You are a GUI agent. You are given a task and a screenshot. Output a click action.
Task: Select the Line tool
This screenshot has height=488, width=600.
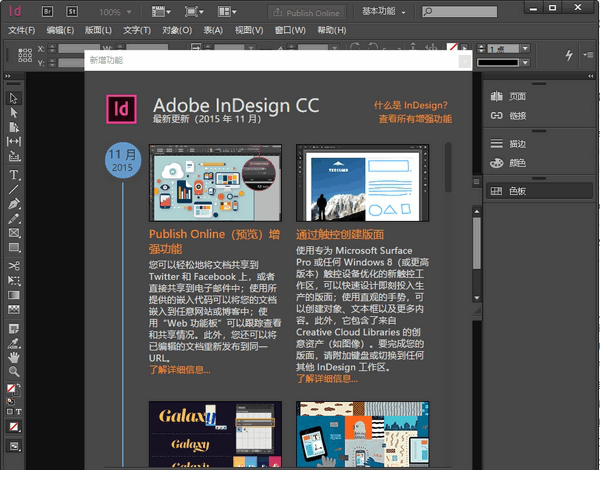(14, 189)
